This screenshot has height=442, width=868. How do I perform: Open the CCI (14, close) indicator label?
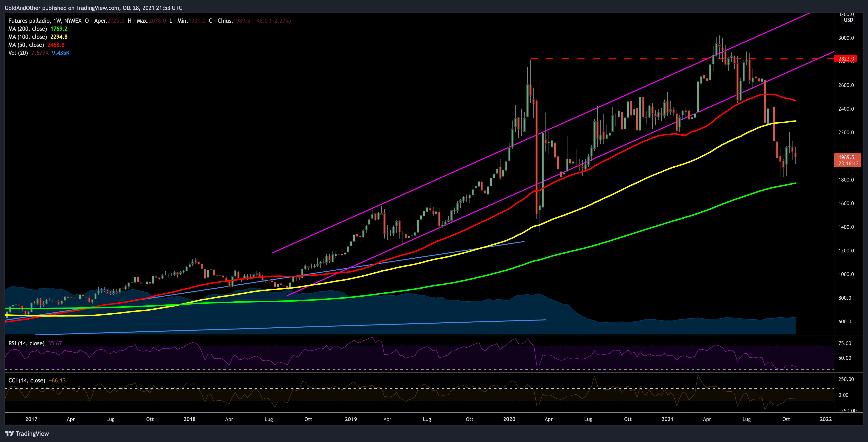(27, 380)
